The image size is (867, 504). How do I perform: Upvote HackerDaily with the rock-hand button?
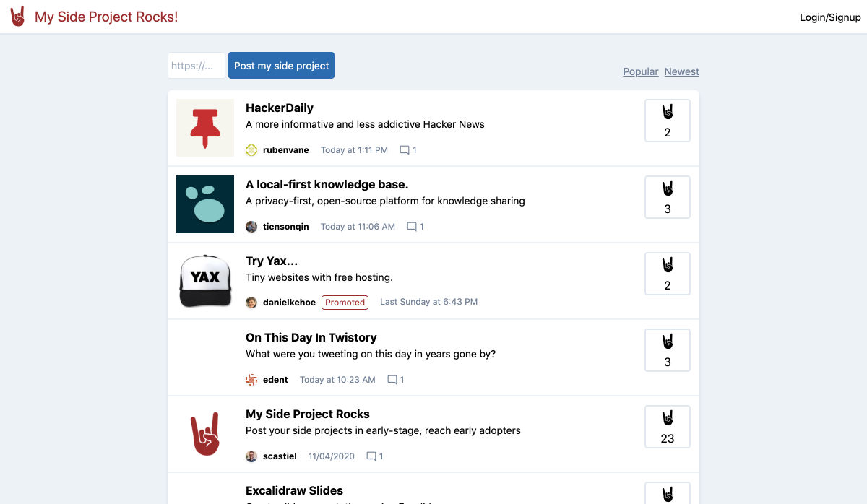[x=668, y=121]
